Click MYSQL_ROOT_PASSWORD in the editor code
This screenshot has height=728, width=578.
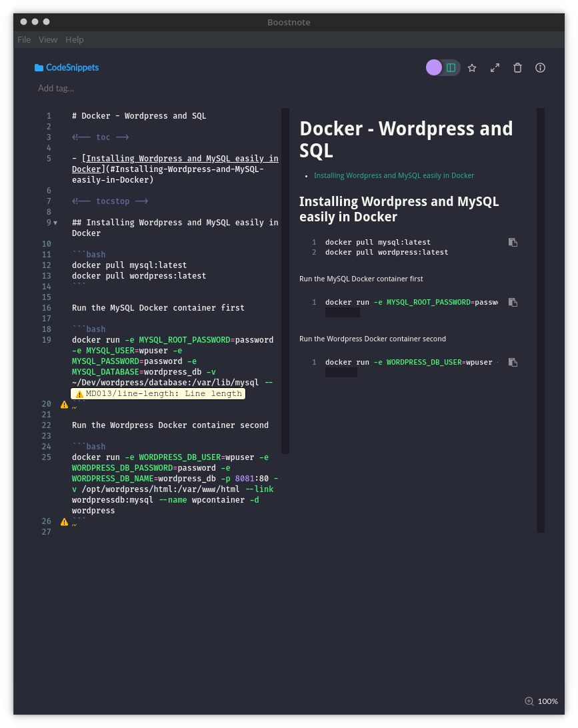tap(185, 340)
